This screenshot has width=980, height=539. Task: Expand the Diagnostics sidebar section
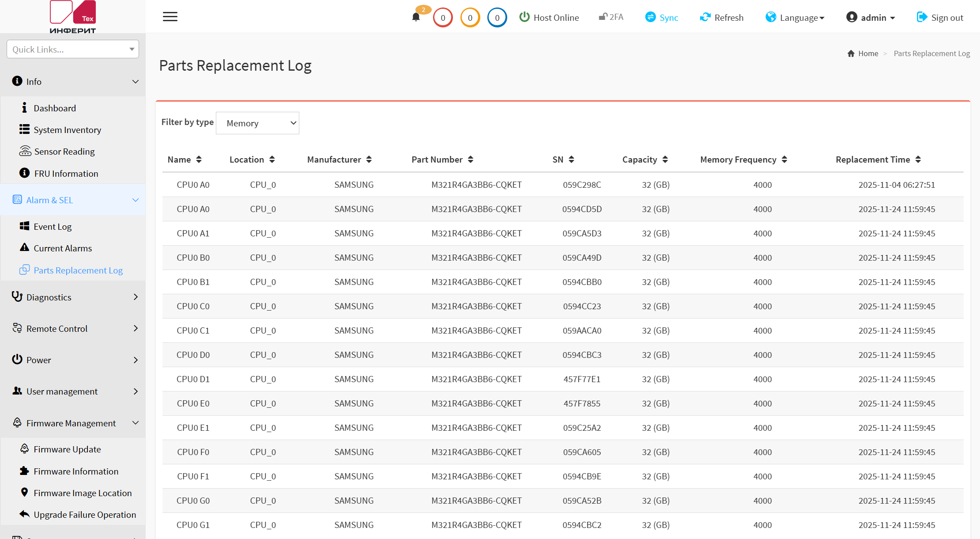[x=73, y=297]
